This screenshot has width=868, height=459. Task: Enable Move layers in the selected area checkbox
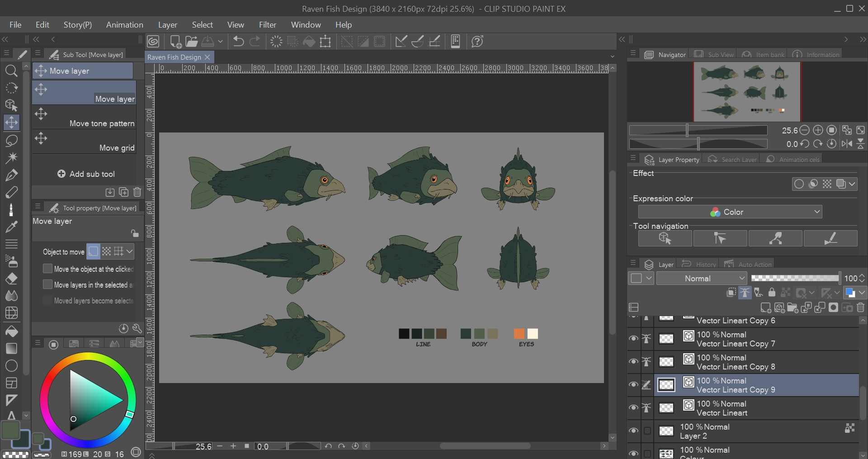coord(47,284)
